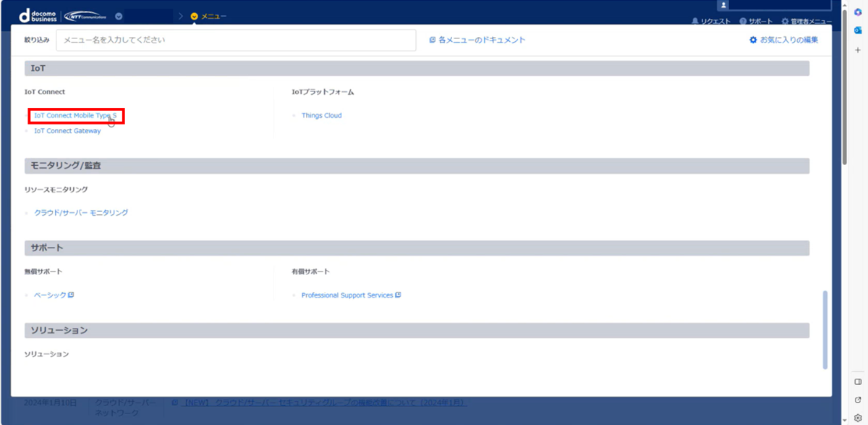
Task: Click お気に入りの編集 link
Action: tap(789, 40)
